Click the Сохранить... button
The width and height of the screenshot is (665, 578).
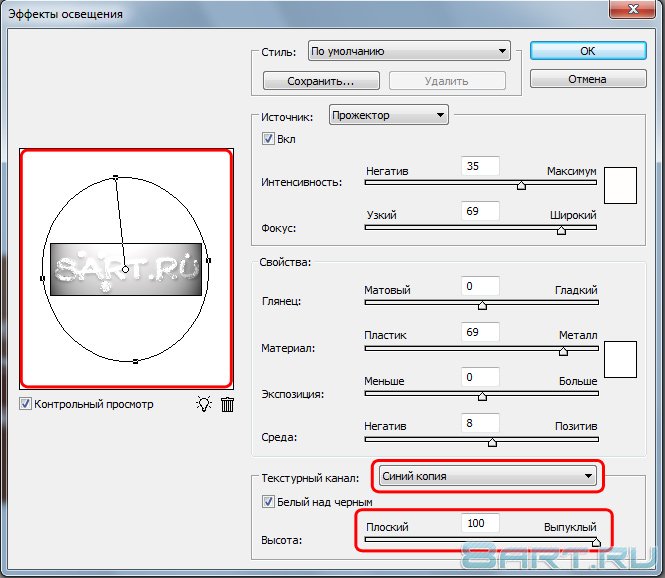click(321, 81)
